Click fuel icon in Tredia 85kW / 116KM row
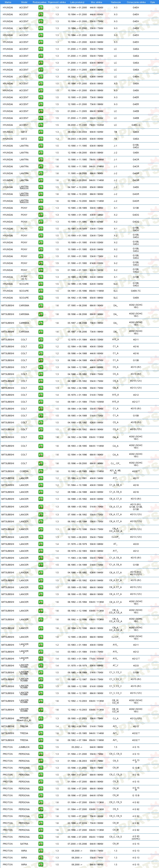 pos(41,740)
